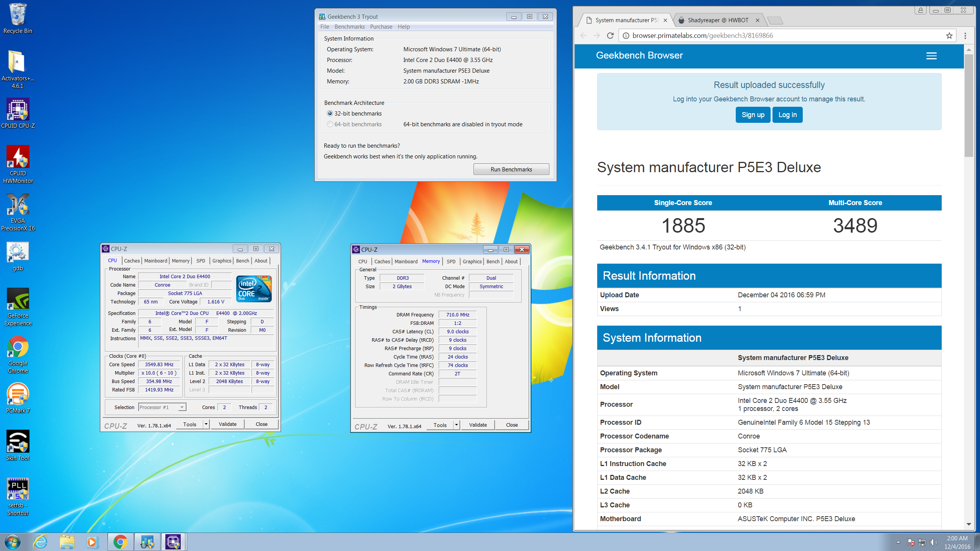Bookmark this page with the star icon

949,36
